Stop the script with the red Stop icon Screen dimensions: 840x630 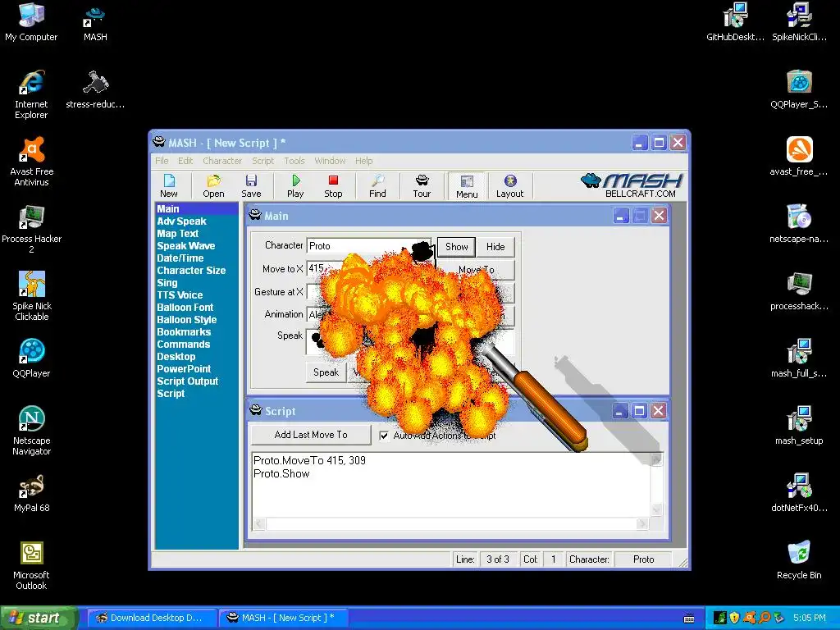coord(333,186)
